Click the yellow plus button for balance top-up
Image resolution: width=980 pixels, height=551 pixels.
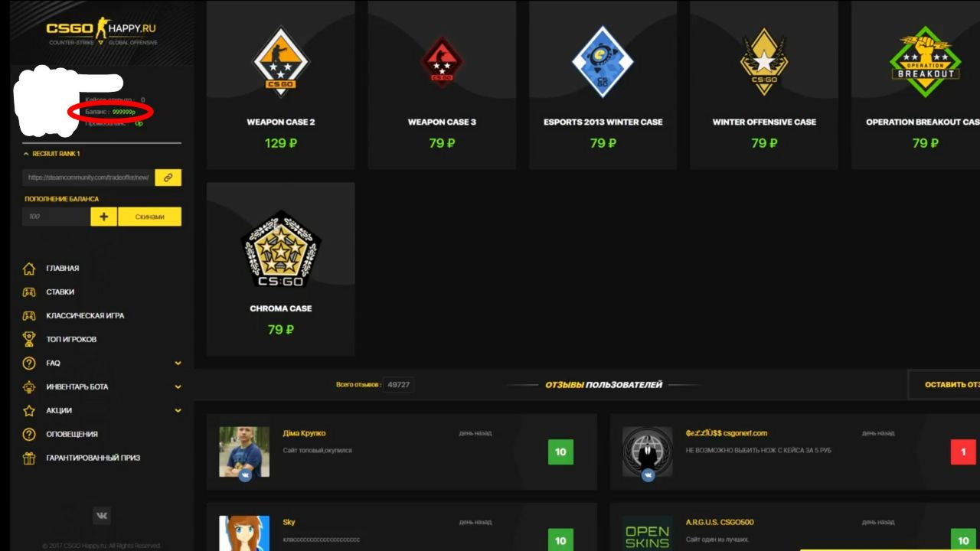point(103,217)
